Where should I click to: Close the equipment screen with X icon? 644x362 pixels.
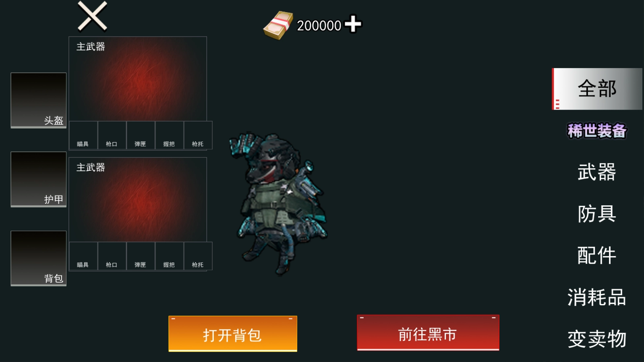[92, 16]
